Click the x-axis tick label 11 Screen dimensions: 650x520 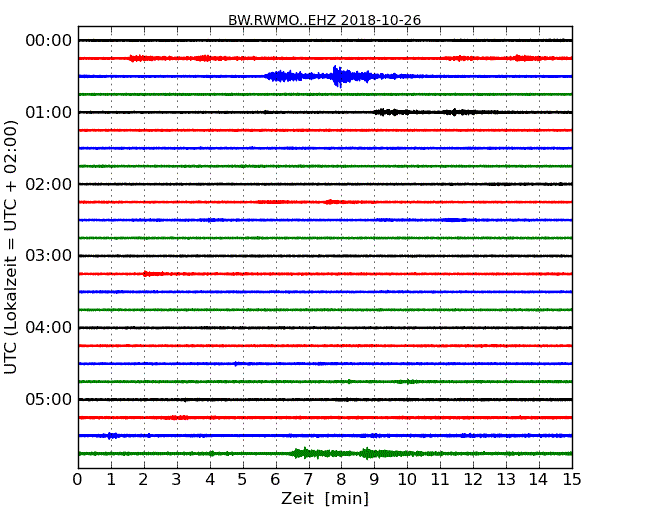(440, 480)
